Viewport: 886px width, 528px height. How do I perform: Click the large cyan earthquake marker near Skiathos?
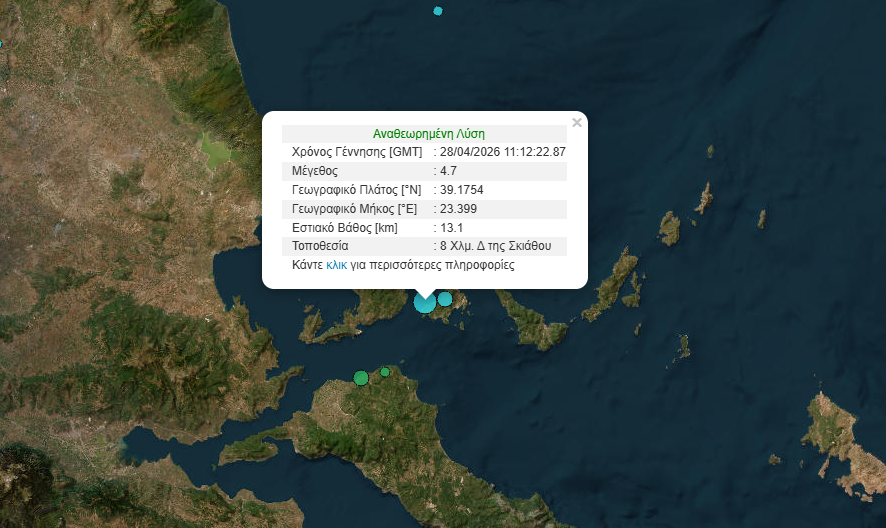tap(425, 302)
